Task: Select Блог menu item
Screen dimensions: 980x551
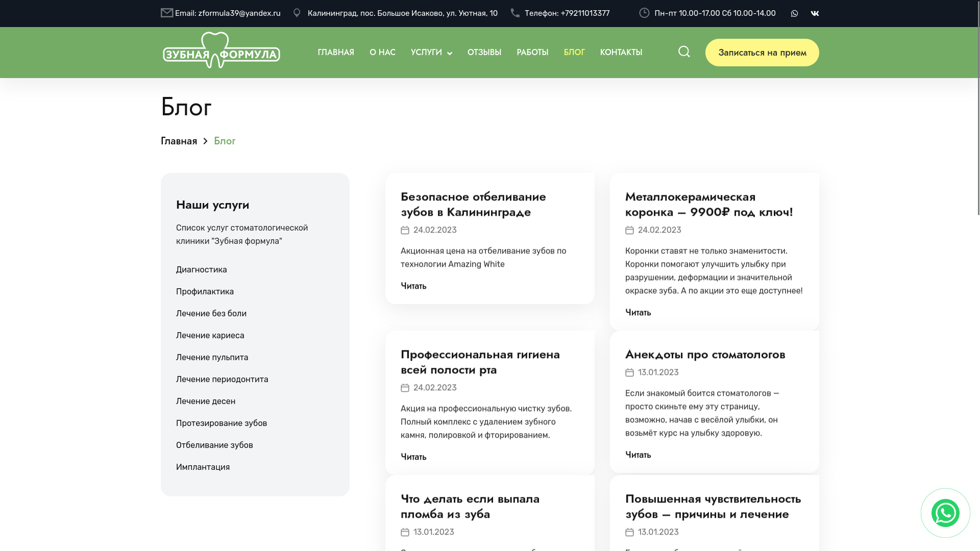Action: 574,53
